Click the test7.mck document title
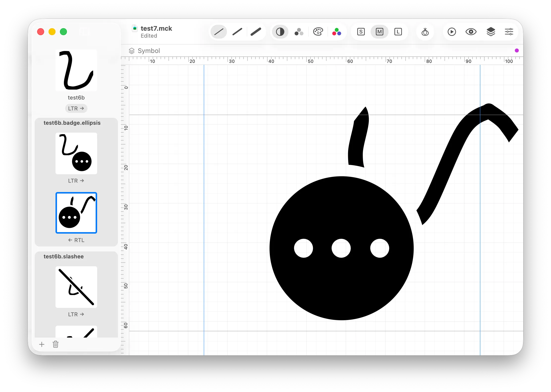 pyautogui.click(x=156, y=28)
